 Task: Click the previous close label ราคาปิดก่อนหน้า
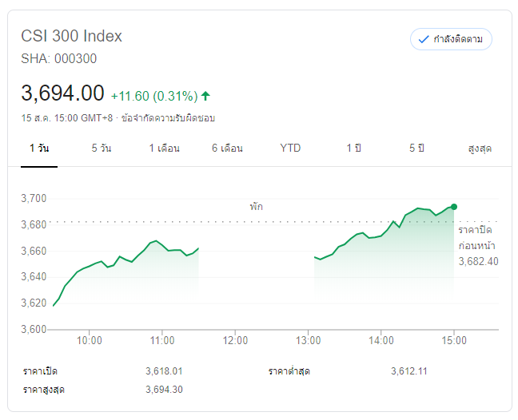pos(478,238)
